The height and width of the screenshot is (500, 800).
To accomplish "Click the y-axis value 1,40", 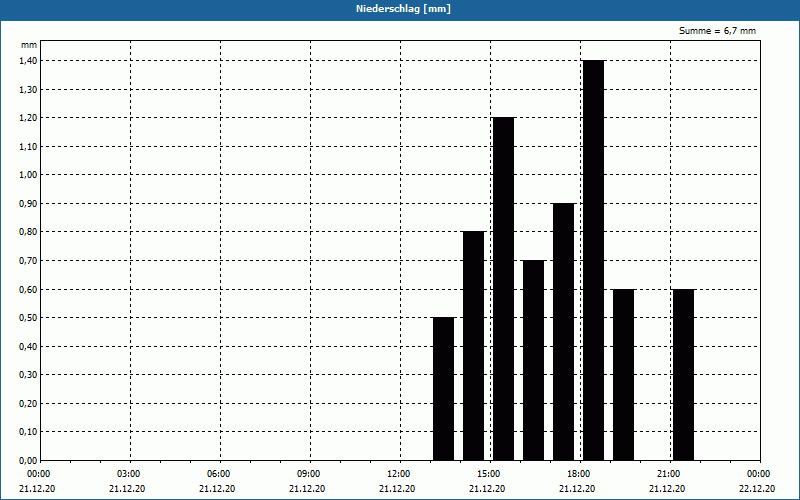I will (x=29, y=61).
